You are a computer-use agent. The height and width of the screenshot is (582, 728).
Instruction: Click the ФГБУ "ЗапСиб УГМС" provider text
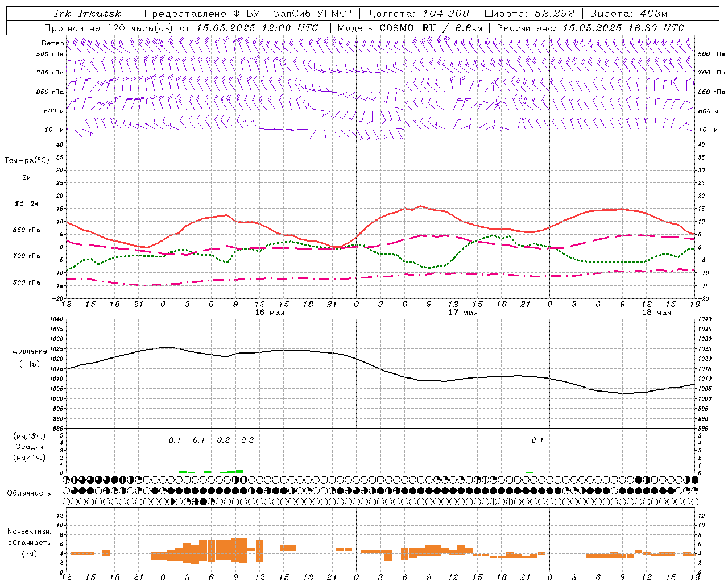293,14
